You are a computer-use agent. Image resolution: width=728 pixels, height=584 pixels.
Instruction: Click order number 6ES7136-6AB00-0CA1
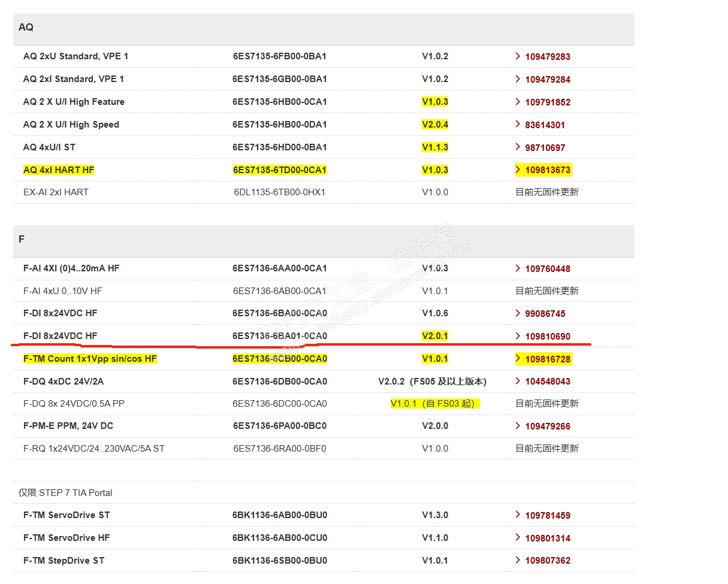280,291
